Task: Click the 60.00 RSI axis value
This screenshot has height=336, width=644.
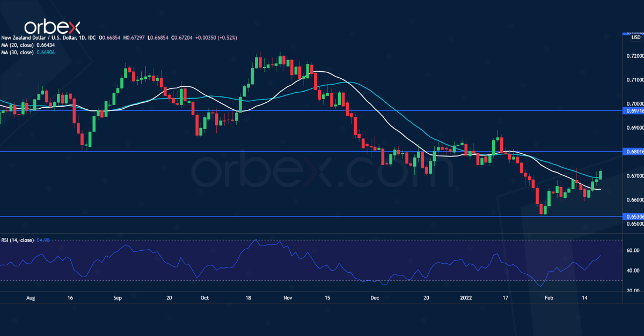Action: click(633, 250)
